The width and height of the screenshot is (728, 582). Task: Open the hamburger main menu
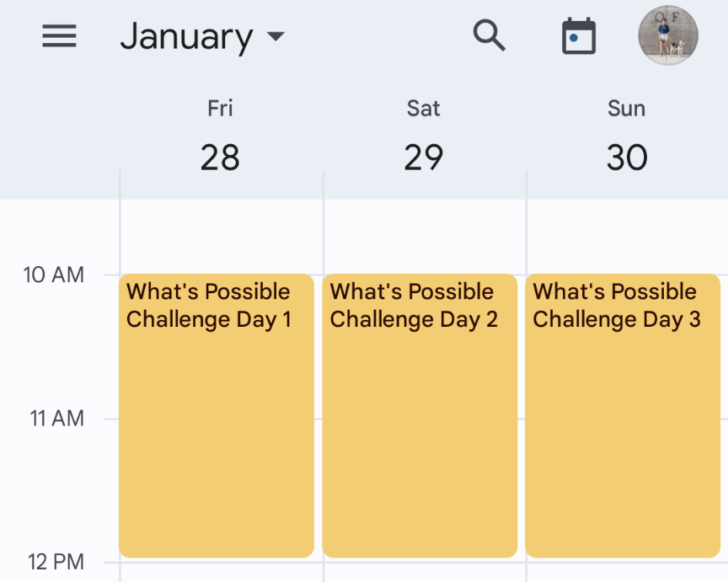click(60, 35)
